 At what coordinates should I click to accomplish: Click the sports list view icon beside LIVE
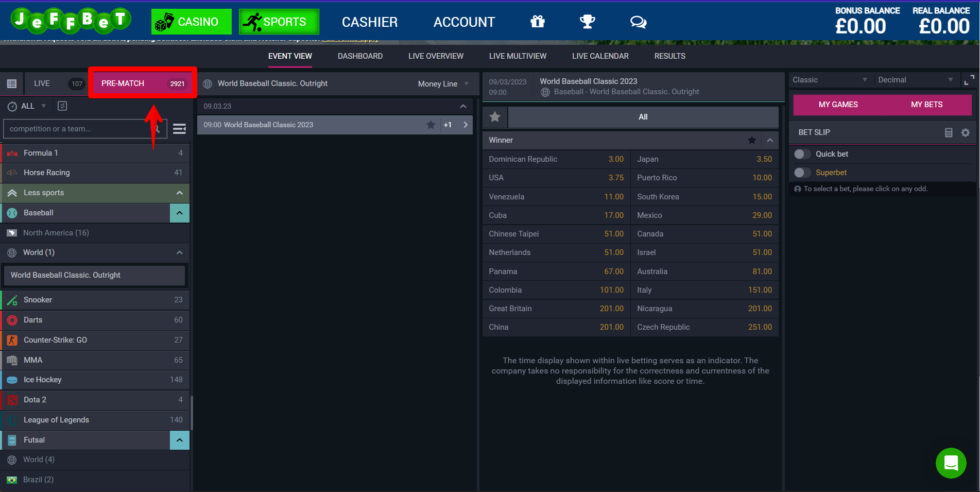pos(12,83)
